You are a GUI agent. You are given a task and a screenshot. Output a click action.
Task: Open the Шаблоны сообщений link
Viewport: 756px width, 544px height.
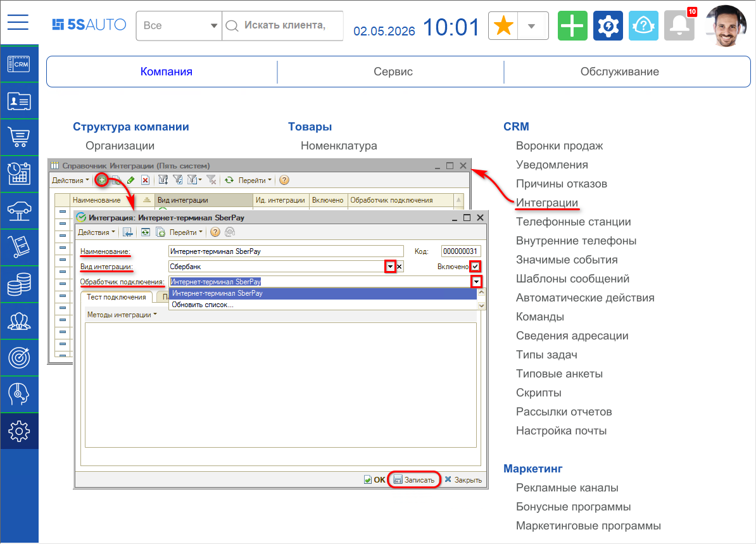click(x=573, y=279)
